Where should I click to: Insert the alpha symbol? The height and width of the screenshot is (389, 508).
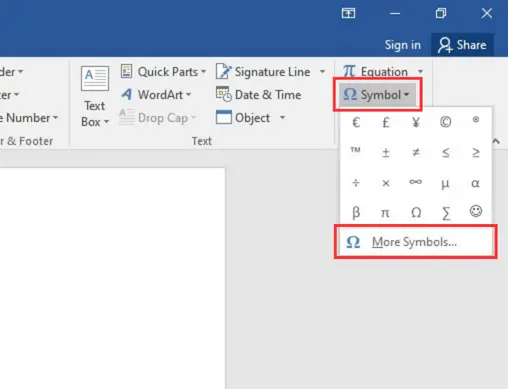tap(476, 183)
